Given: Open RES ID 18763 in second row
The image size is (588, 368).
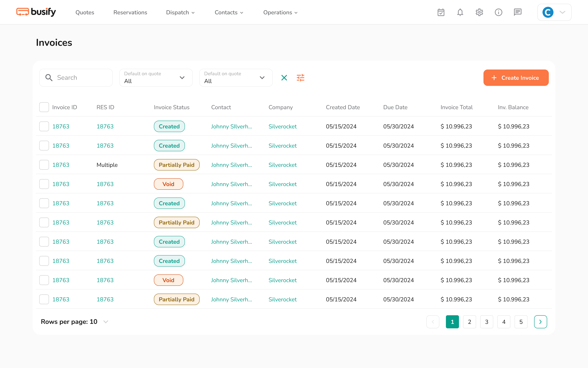Looking at the screenshot, I should pyautogui.click(x=105, y=146).
